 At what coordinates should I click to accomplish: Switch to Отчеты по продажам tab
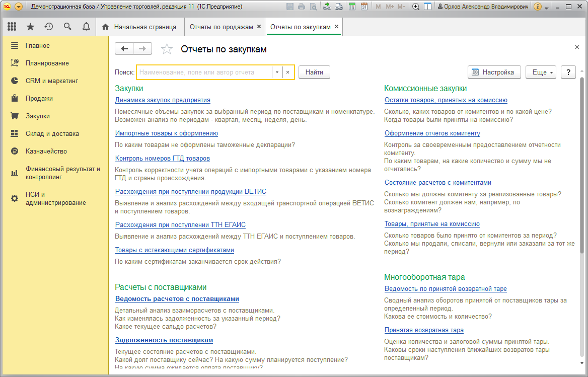pos(221,27)
